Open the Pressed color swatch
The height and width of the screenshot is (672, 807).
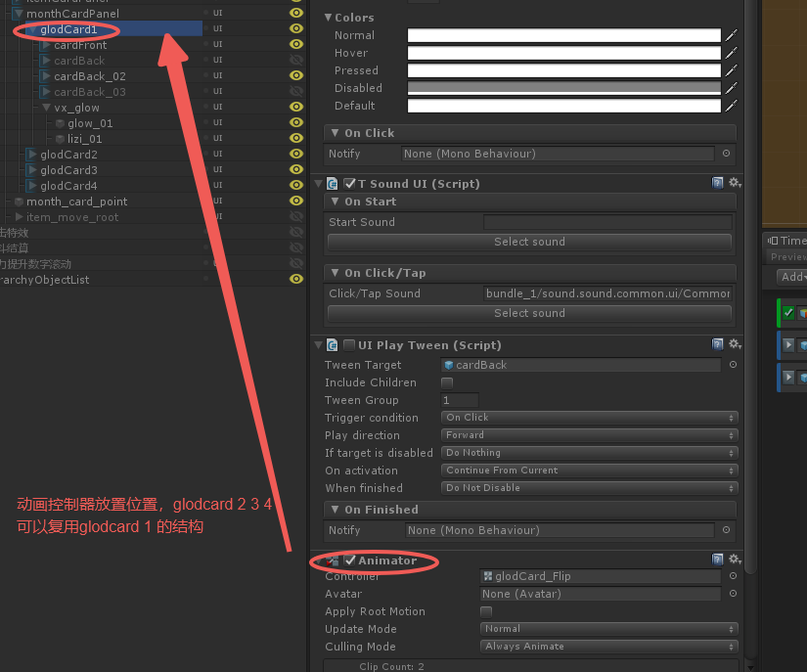[564, 70]
